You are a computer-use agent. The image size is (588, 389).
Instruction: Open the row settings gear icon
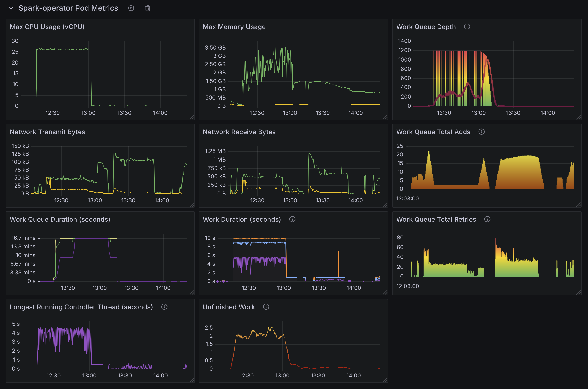coord(131,8)
